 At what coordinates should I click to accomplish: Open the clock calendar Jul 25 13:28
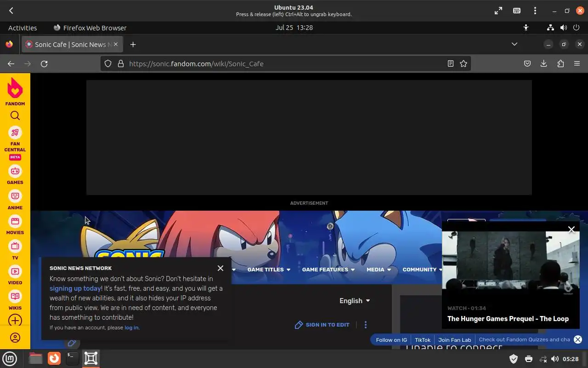(x=294, y=28)
